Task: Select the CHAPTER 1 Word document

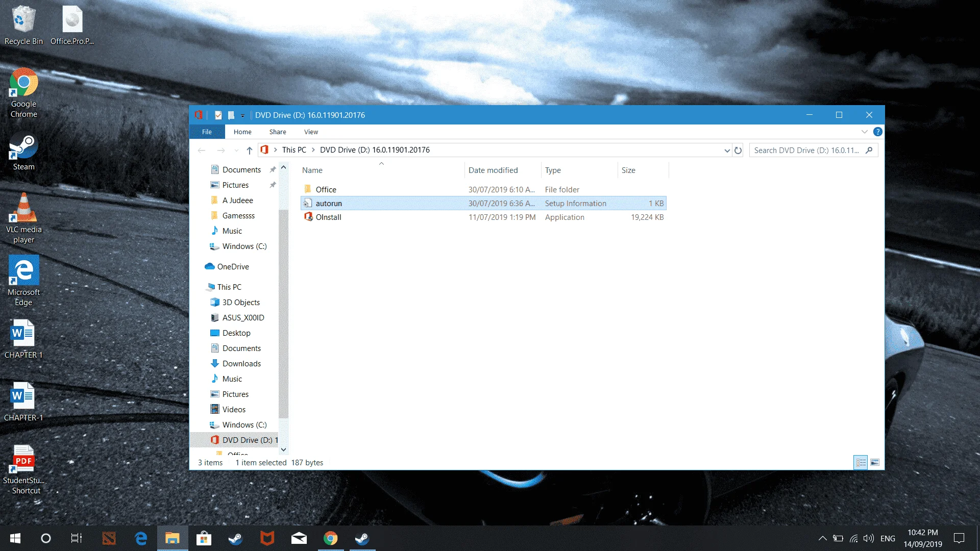Action: (23, 339)
